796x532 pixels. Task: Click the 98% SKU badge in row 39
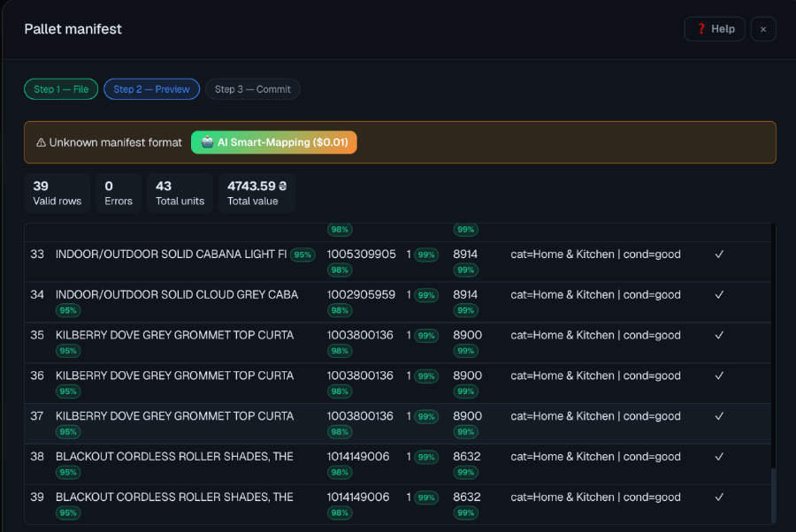pos(340,513)
